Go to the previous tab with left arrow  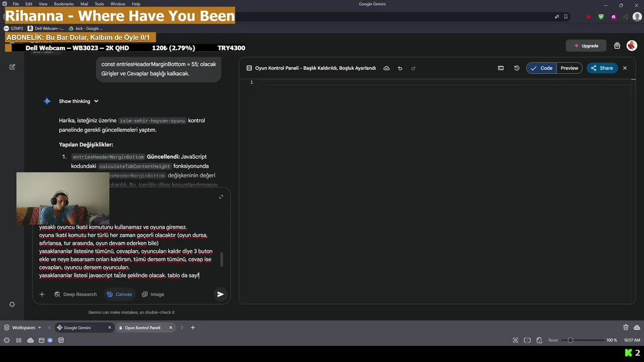click(49, 327)
